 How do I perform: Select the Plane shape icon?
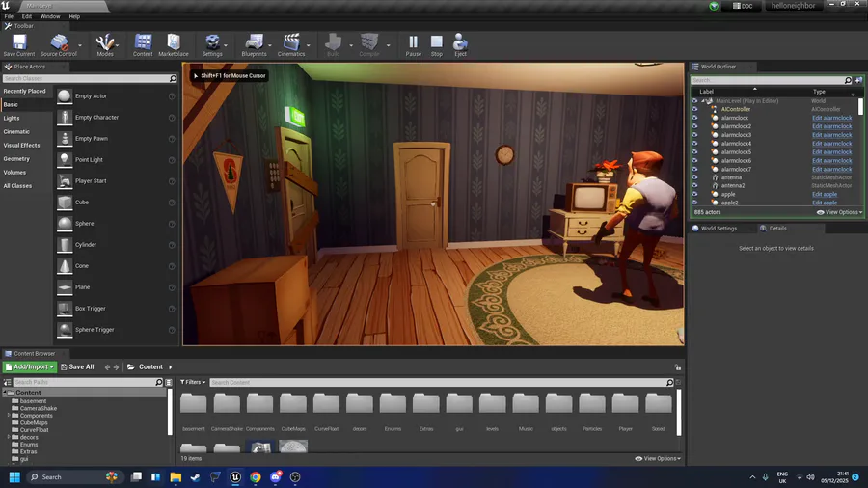(65, 287)
